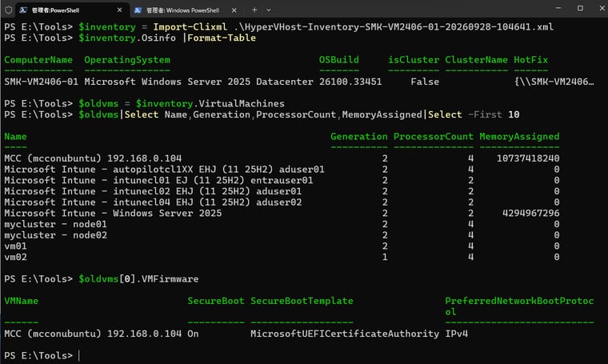Screen dimensions: 608x364
Task: Click the isCluster column header
Action: (414, 60)
